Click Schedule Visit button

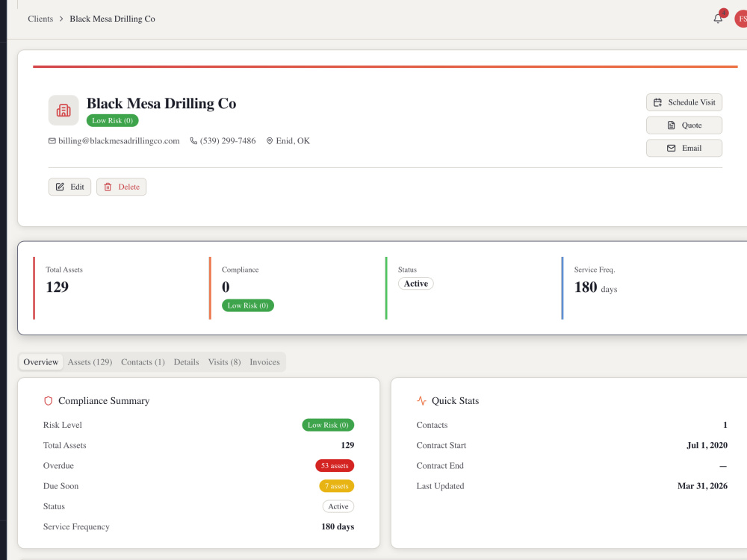(684, 102)
